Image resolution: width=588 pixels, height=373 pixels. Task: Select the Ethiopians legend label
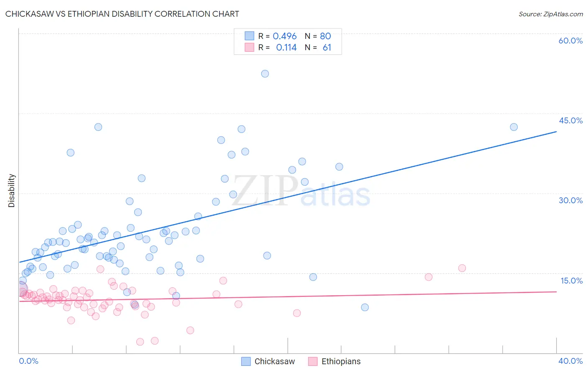[x=341, y=361]
